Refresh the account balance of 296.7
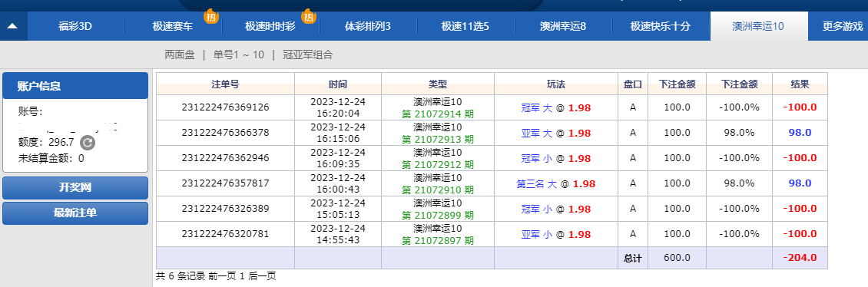The image size is (868, 287). pos(88,143)
